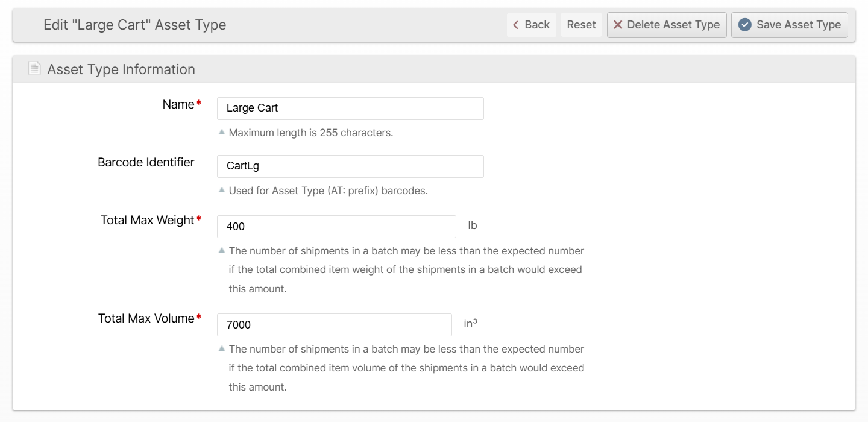
Task: Click into the Barcode Identifier field with CartLg
Action: pos(350,166)
